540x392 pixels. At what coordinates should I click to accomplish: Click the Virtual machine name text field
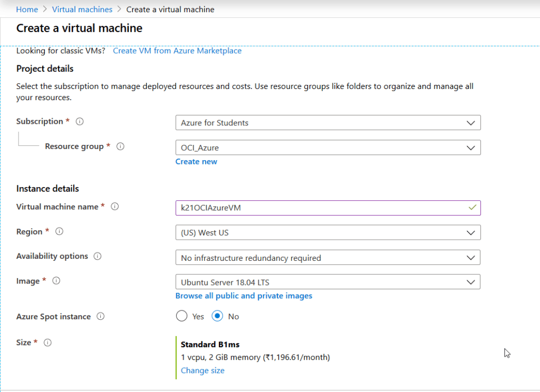tap(322, 208)
